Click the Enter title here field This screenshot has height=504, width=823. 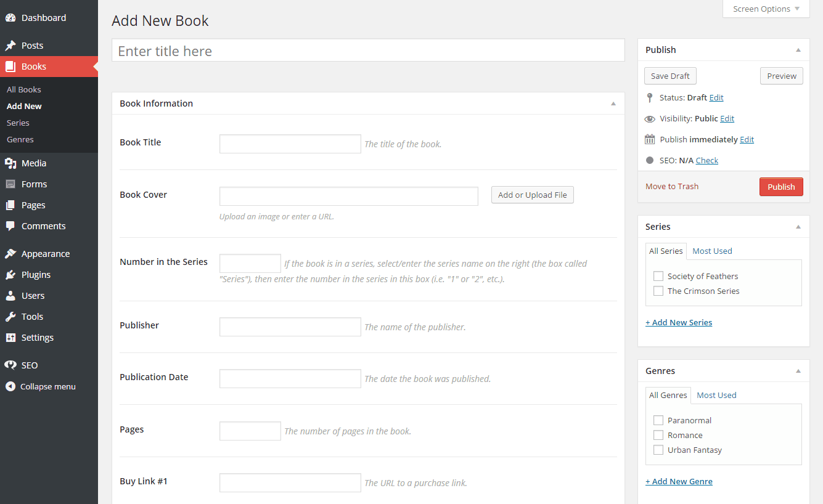(x=368, y=51)
